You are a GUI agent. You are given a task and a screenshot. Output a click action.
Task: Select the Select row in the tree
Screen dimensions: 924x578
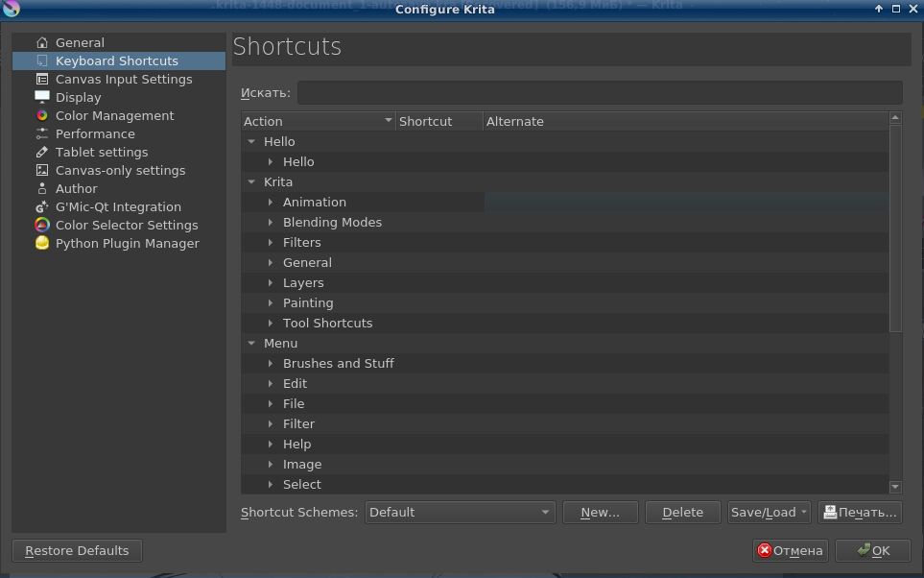click(565, 484)
